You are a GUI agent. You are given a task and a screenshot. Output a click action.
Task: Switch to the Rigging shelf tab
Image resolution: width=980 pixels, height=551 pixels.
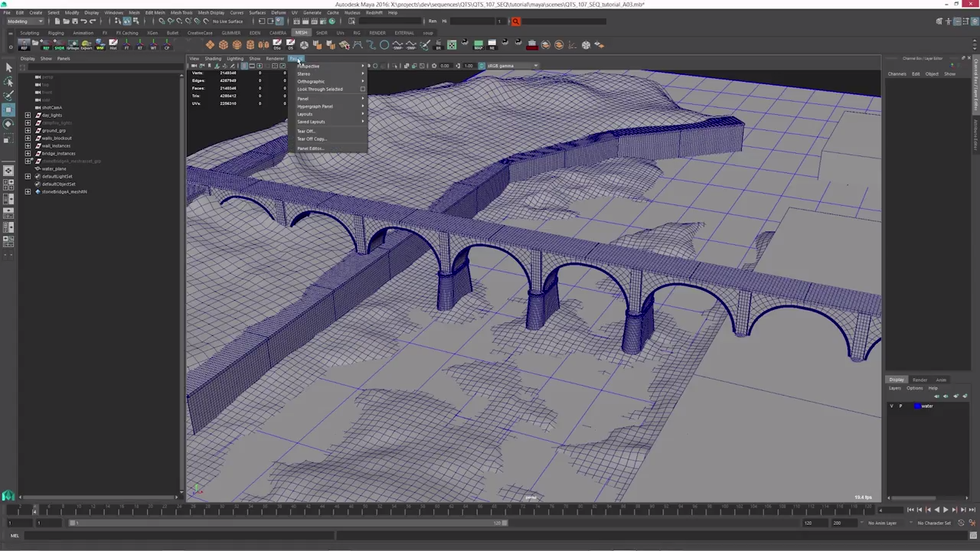(57, 34)
